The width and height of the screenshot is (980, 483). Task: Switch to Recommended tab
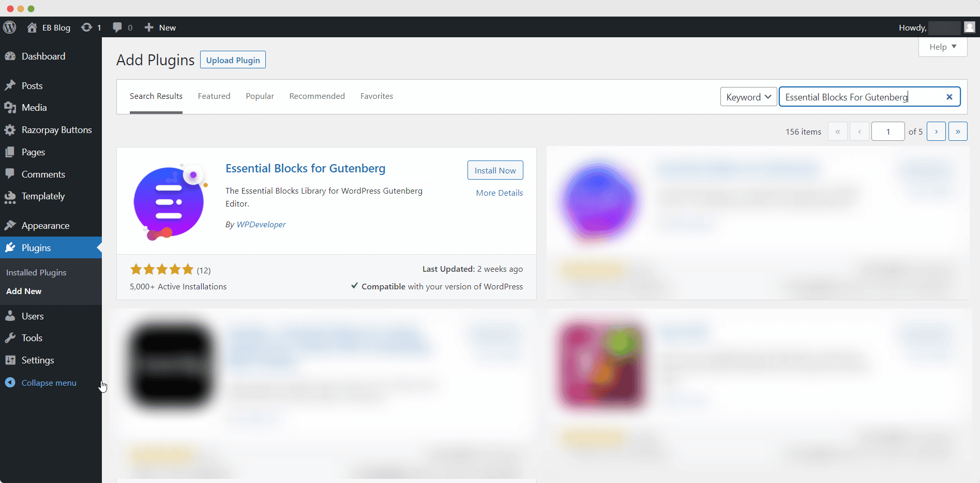pos(317,96)
